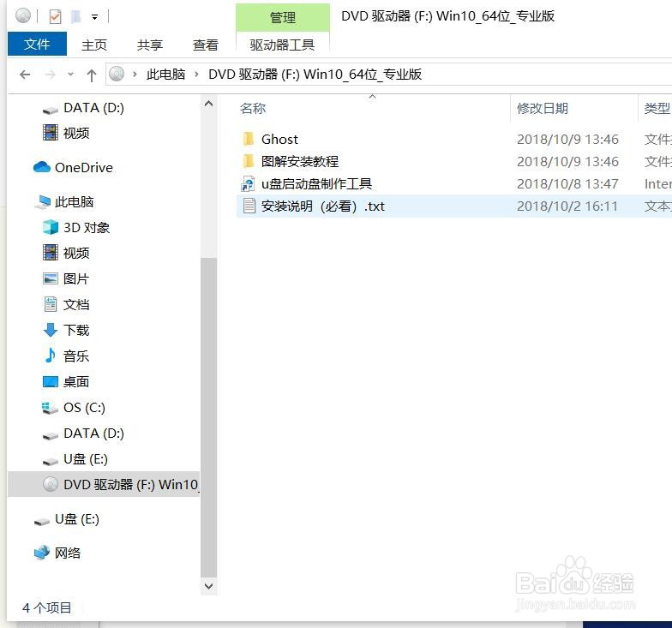Click the 图片 picture icon
The width and height of the screenshot is (672, 628).
pyautogui.click(x=51, y=278)
